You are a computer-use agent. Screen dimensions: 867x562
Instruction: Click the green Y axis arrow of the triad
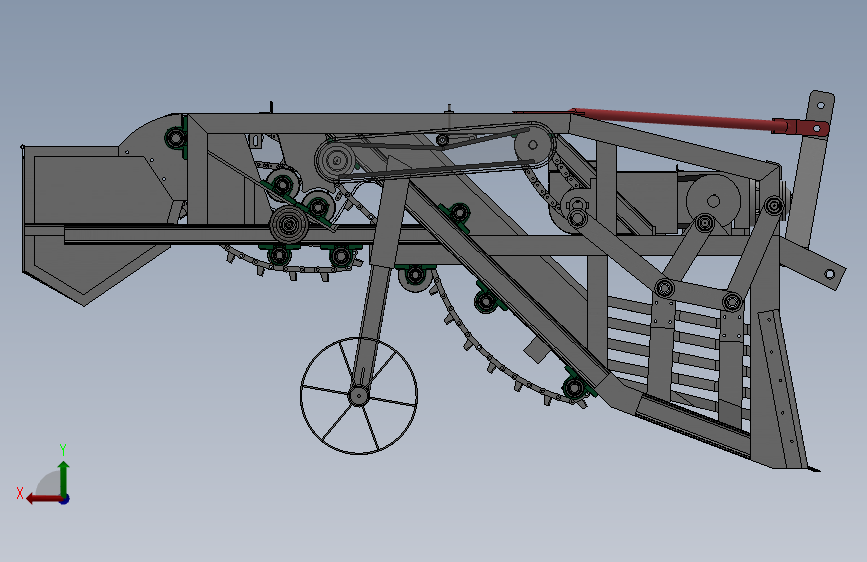tap(64, 478)
